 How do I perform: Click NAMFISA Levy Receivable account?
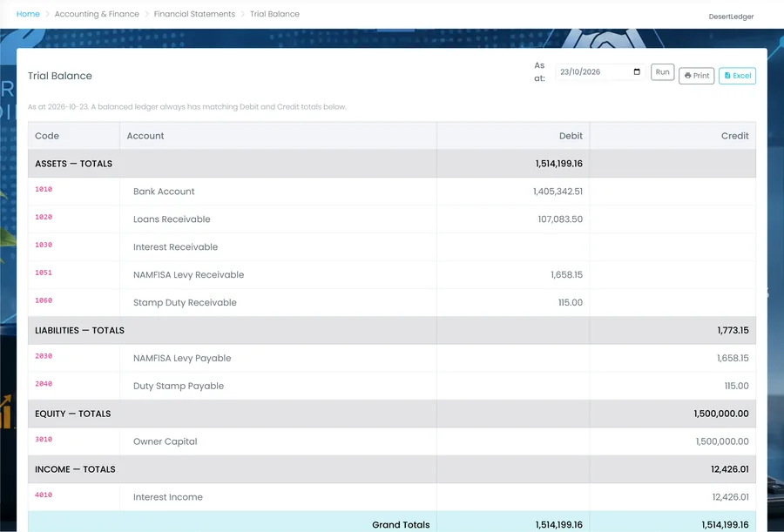[x=188, y=275]
